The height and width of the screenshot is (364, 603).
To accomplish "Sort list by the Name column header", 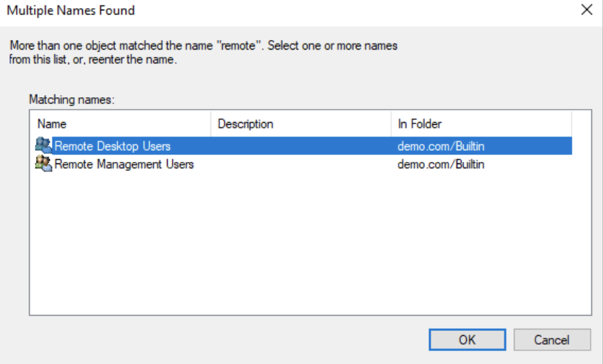I will (x=121, y=124).
